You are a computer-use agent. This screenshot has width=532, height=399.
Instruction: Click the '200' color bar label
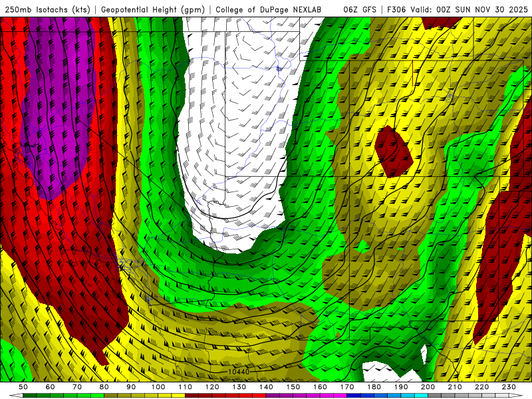pyautogui.click(x=428, y=387)
